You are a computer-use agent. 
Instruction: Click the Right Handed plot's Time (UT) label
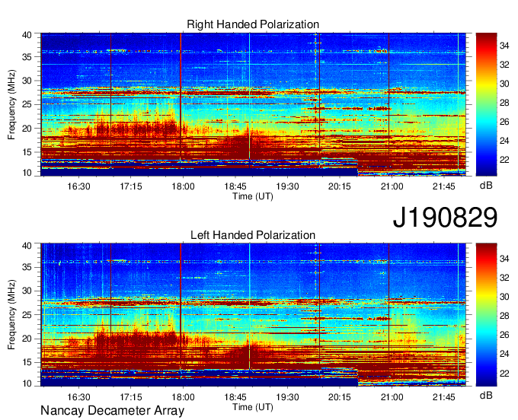click(x=253, y=196)
